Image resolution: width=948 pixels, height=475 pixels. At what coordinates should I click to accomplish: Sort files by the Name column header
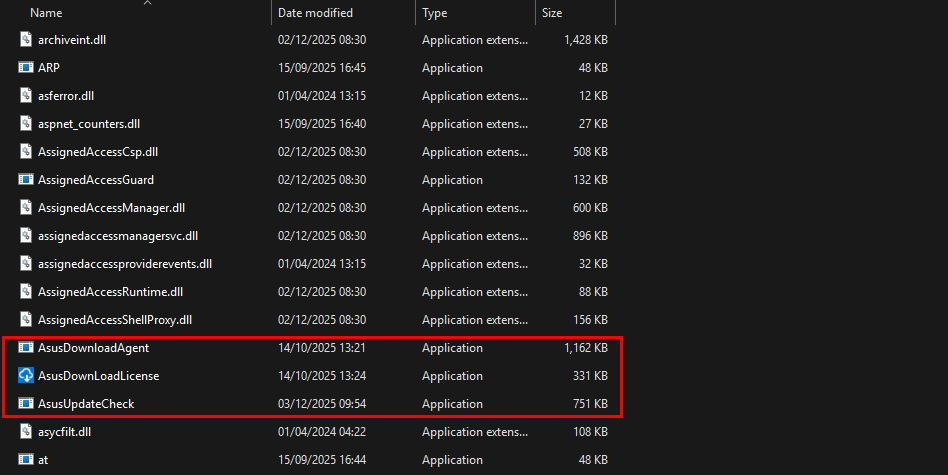tap(46, 13)
